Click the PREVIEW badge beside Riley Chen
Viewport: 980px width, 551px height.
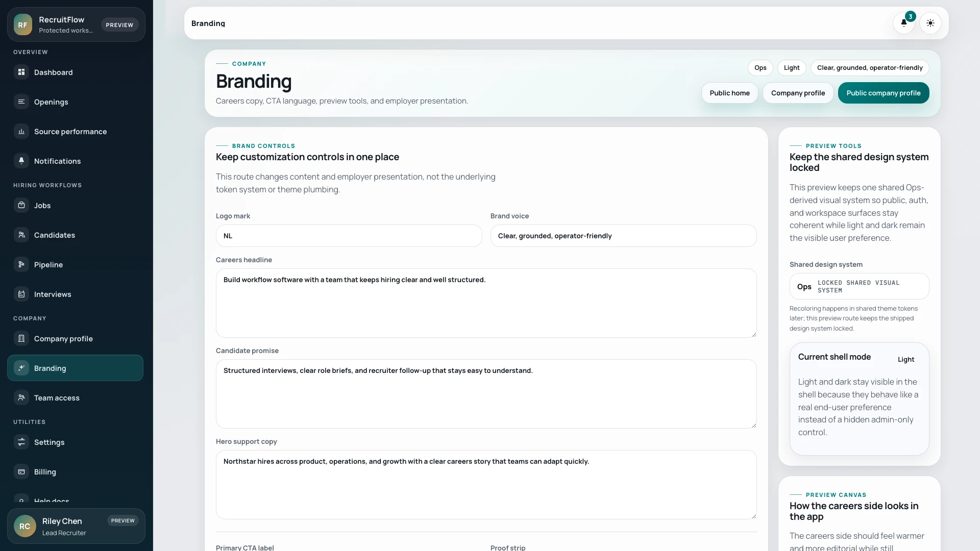123,521
